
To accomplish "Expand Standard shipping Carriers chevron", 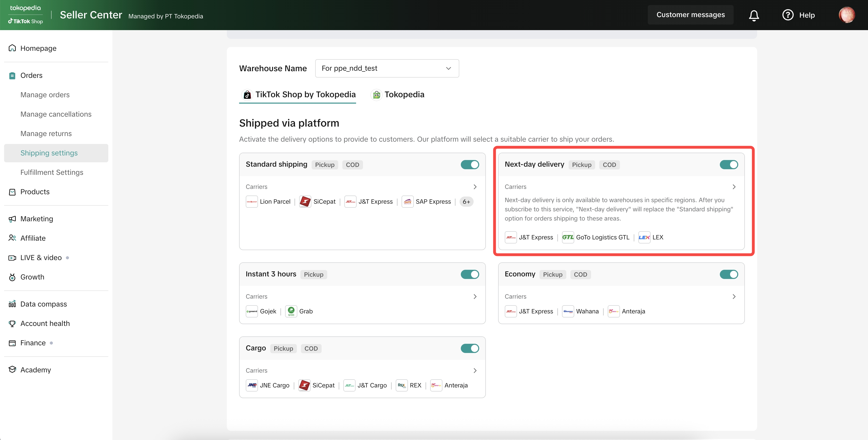I will (475, 187).
